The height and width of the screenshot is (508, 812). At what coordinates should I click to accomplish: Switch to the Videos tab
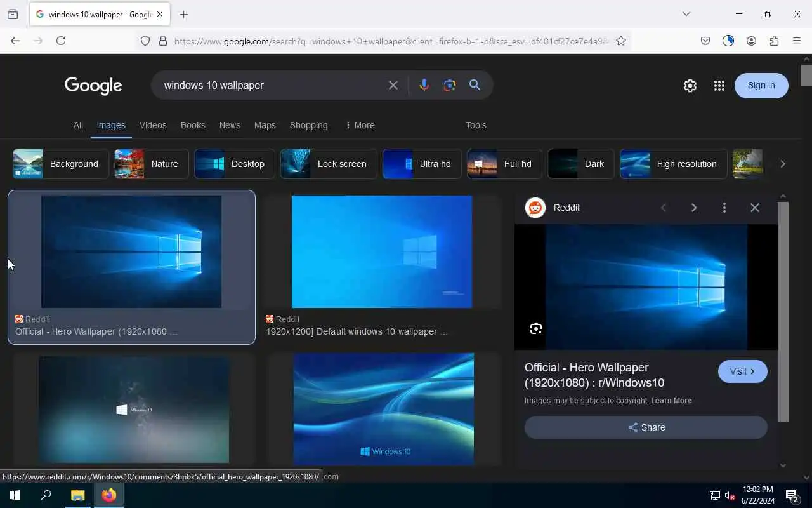point(153,125)
